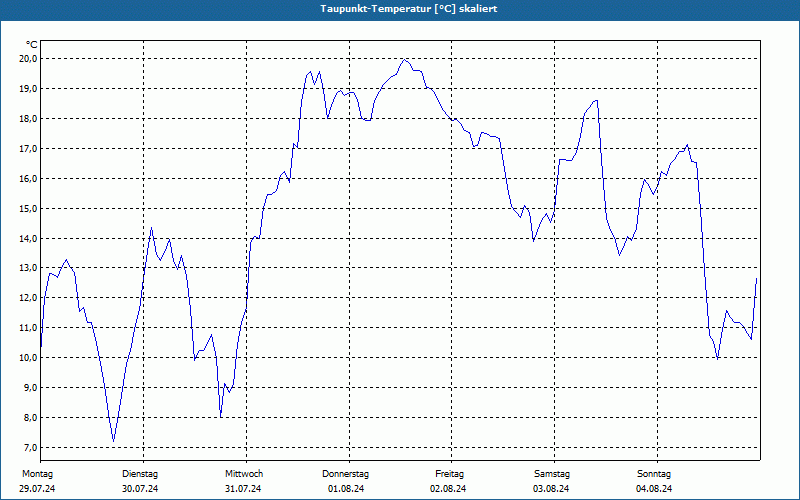The height and width of the screenshot is (500, 800).
Task: Select the 15,0 axis value
Action: click(29, 209)
